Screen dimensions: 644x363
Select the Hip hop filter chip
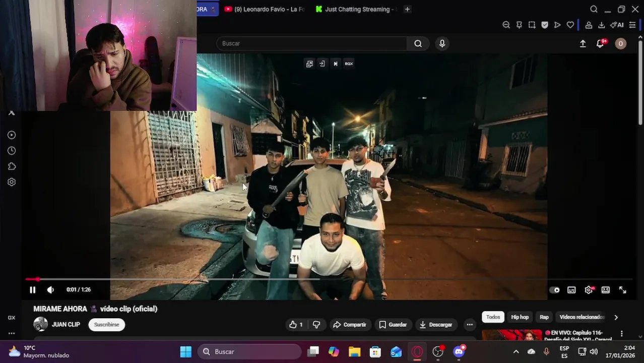(520, 317)
